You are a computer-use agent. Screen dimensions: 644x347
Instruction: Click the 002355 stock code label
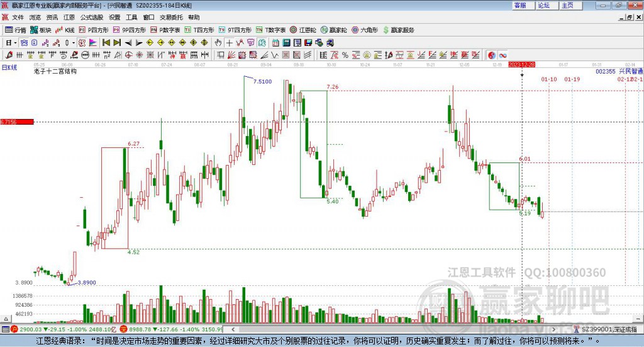(x=606, y=72)
